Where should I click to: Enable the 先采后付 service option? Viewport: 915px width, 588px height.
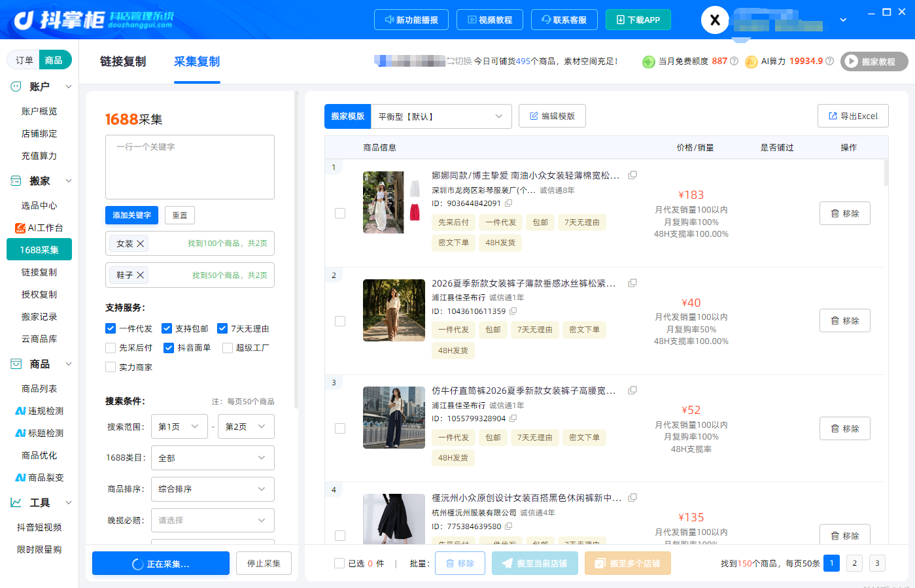(111, 348)
